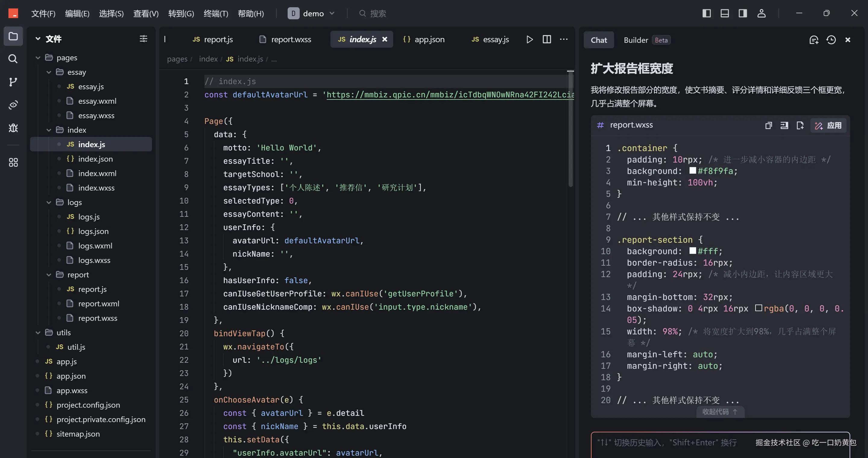This screenshot has width=868, height=458.
Task: Open the Source Control view icon
Action: tap(13, 82)
